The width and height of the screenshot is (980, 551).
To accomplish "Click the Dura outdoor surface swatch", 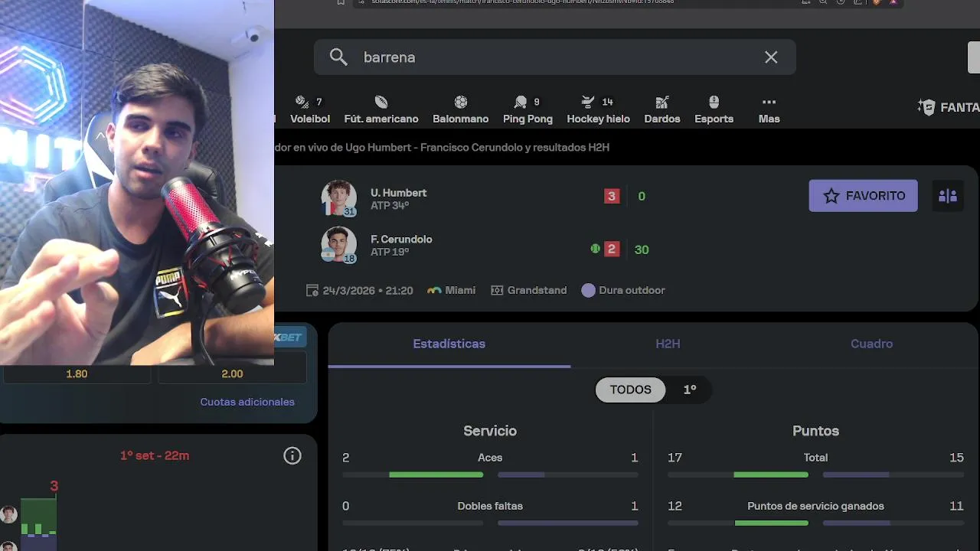I will tap(588, 291).
